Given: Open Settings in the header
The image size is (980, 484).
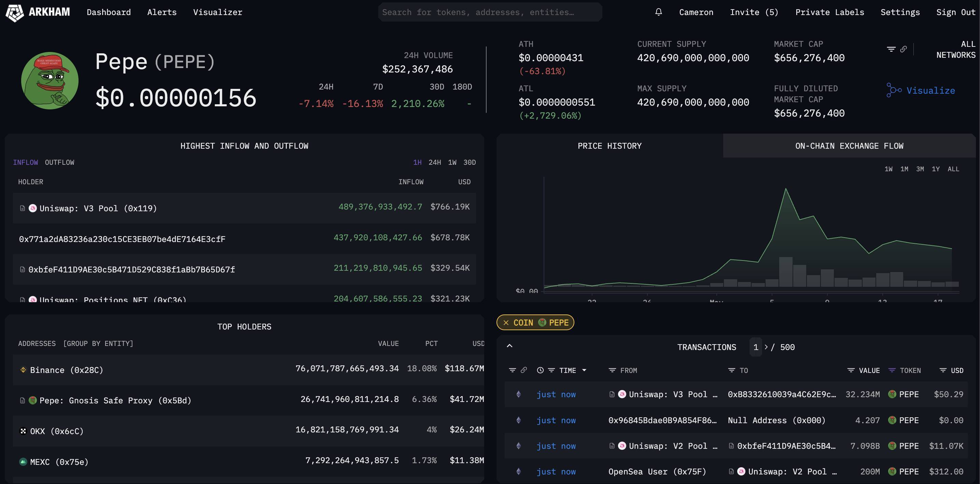Looking at the screenshot, I should 900,12.
